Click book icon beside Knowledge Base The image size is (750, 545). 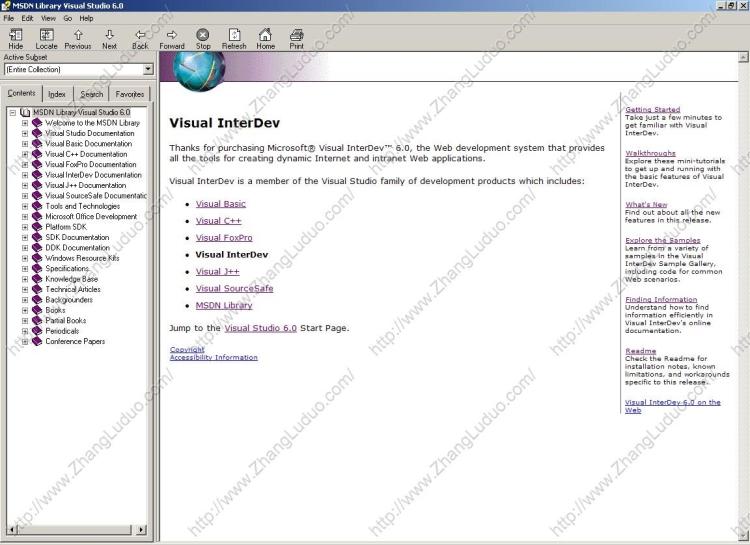[37, 279]
